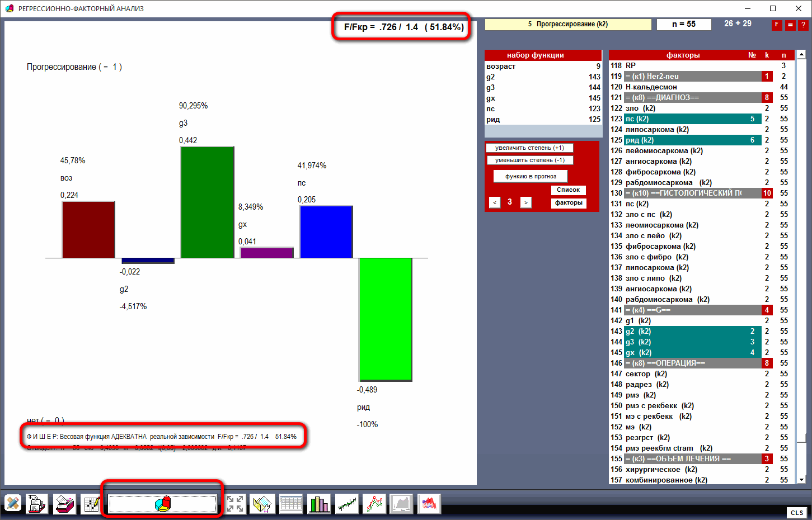Image resolution: width=812 pixels, height=520 pixels.
Task: Click the red F button at top right
Action: coord(777,25)
